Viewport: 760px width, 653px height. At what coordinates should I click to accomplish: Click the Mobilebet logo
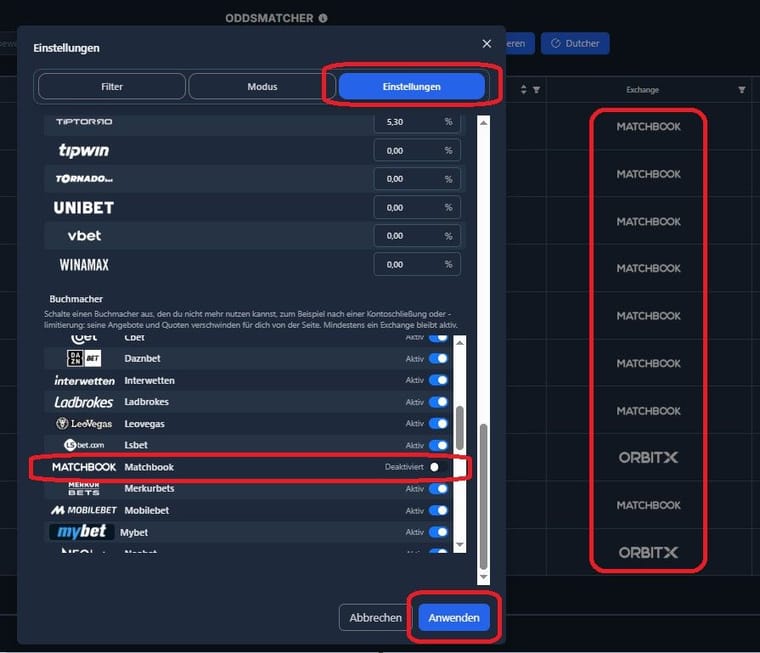click(x=84, y=510)
